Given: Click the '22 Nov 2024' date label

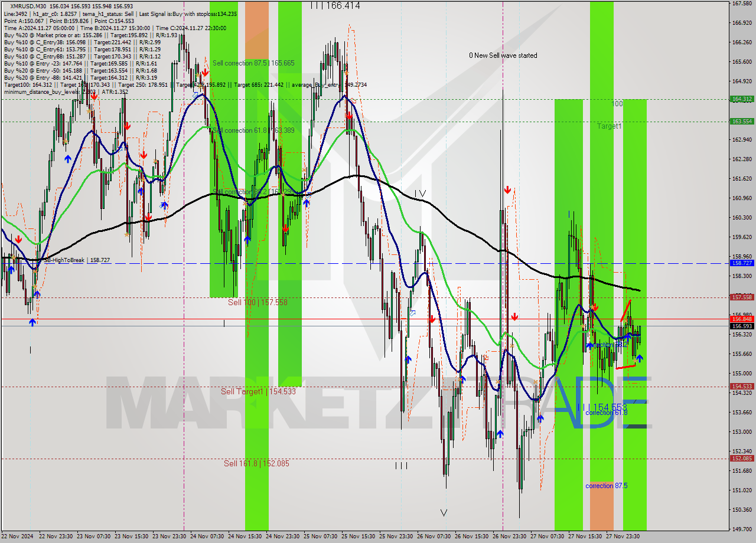Looking at the screenshot, I should coord(17,537).
